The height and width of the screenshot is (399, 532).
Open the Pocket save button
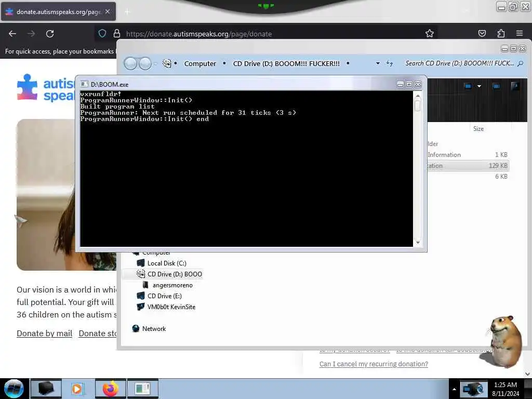[482, 33]
